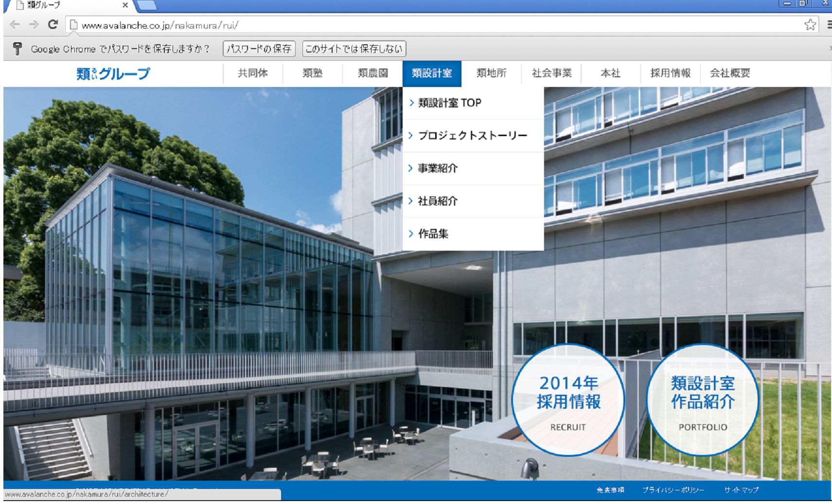This screenshot has height=504, width=832.
Task: Reload the page with refresh icon
Action: (53, 25)
